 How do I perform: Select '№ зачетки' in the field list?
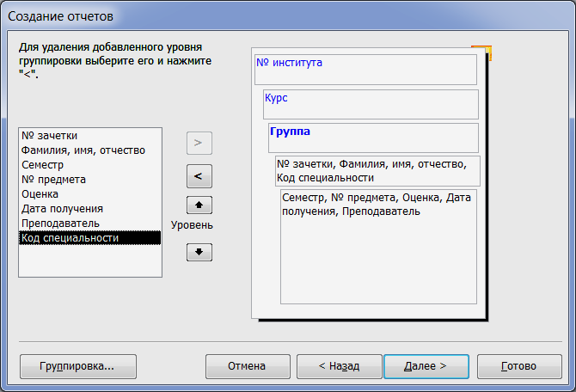pos(90,136)
